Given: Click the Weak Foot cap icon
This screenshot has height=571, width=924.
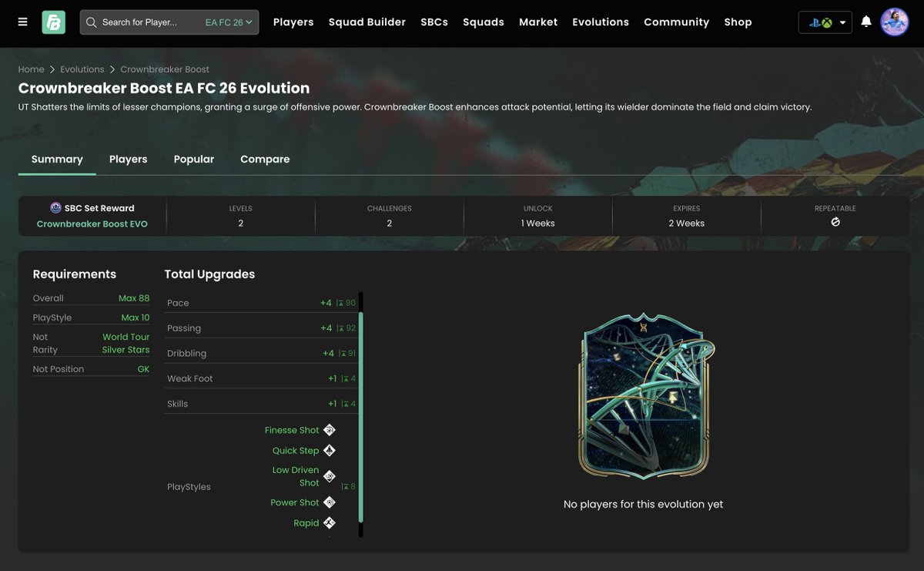Looking at the screenshot, I should tap(345, 378).
